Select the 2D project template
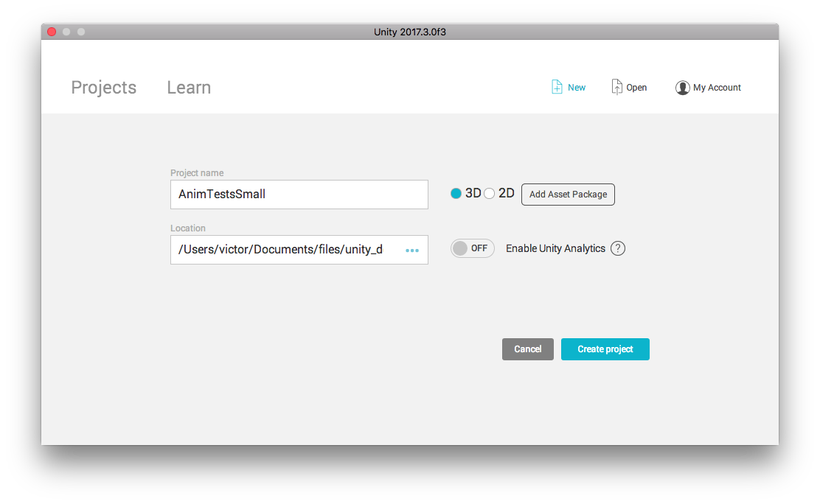This screenshot has width=820, height=504. click(x=489, y=192)
